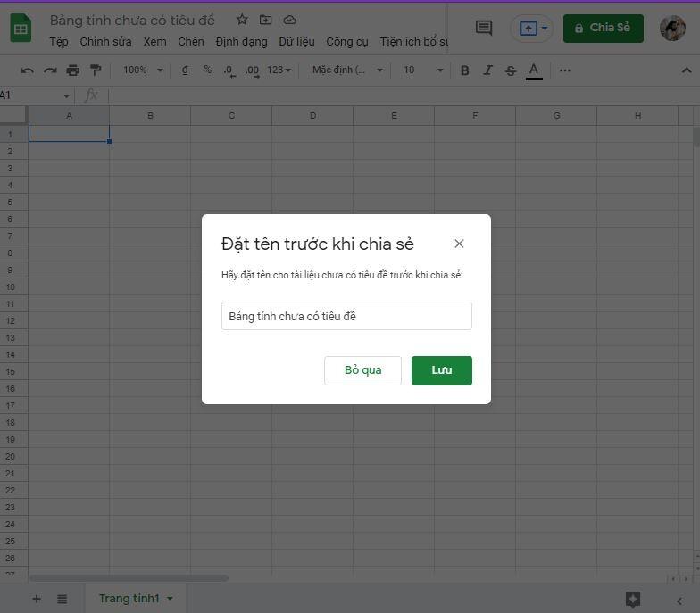Open the text color picker
Image resolution: width=700 pixels, height=613 pixels.
coord(534,71)
